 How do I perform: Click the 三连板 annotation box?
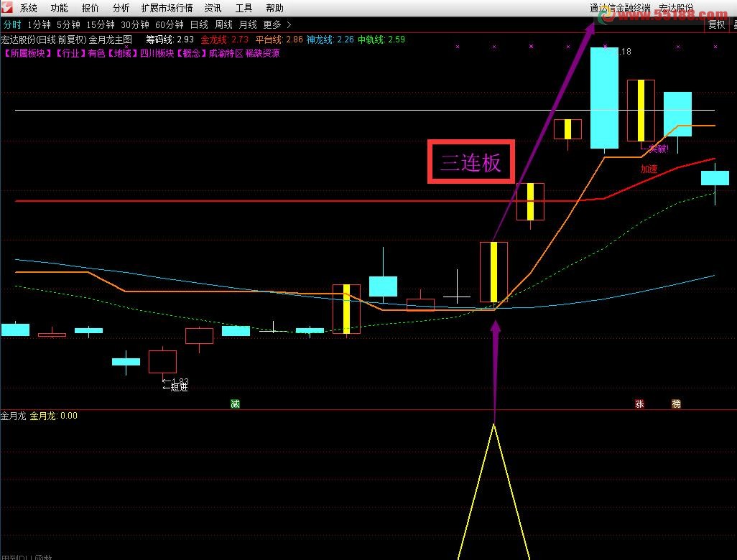pyautogui.click(x=471, y=162)
